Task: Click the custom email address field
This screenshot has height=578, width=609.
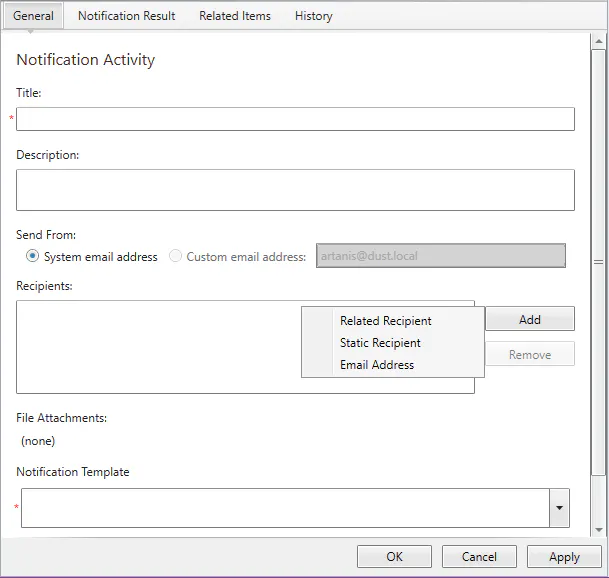Action: [441, 256]
